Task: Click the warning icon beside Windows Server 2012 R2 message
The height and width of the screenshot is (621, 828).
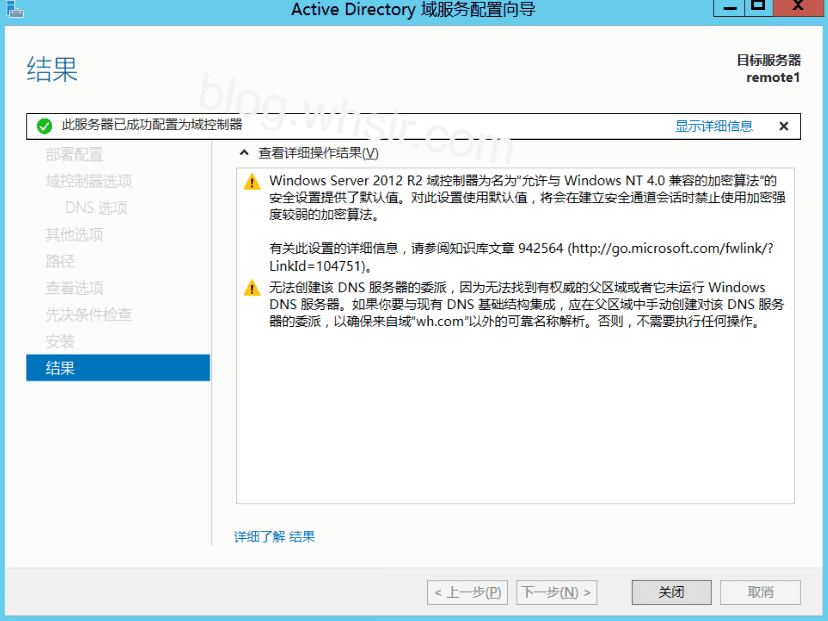Action: coord(252,182)
